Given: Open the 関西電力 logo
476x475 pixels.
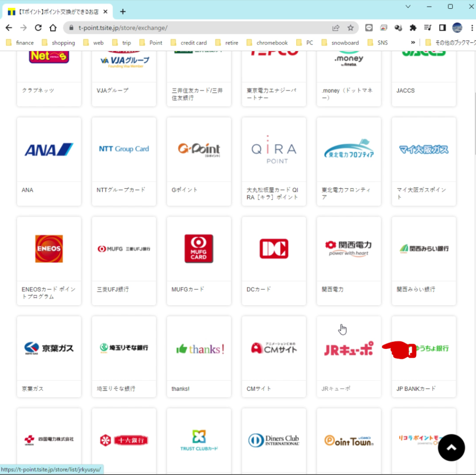Looking at the screenshot, I should tap(349, 248).
